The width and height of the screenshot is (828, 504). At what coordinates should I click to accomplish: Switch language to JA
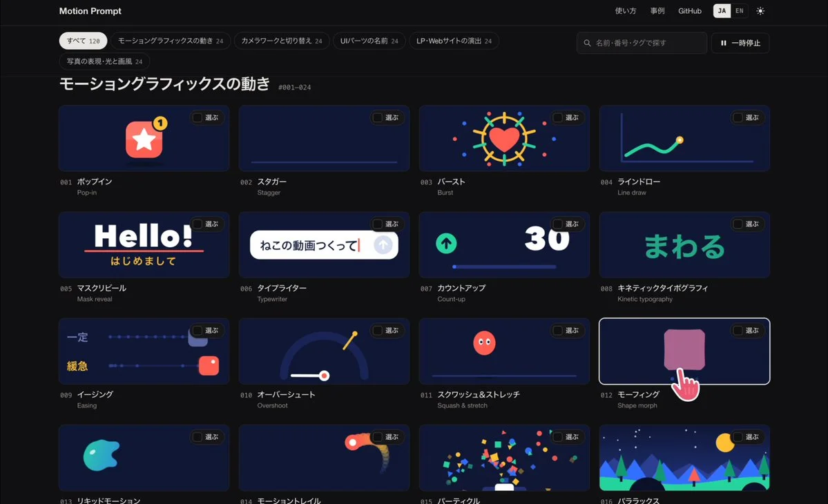pos(722,11)
